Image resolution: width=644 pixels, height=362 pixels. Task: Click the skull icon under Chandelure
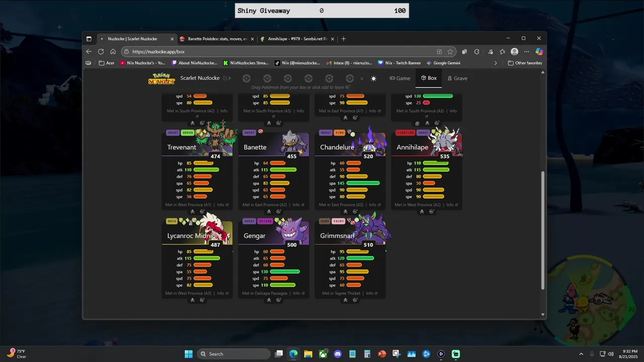tap(345, 212)
